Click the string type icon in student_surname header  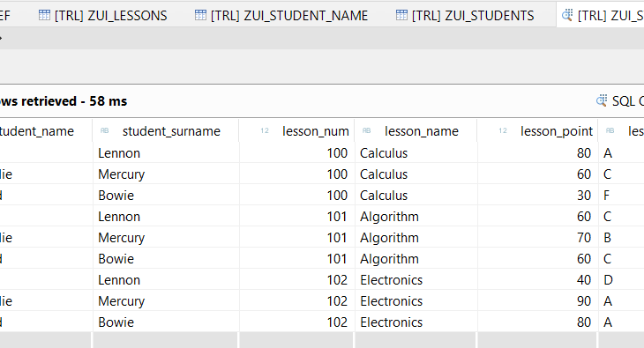(x=105, y=130)
